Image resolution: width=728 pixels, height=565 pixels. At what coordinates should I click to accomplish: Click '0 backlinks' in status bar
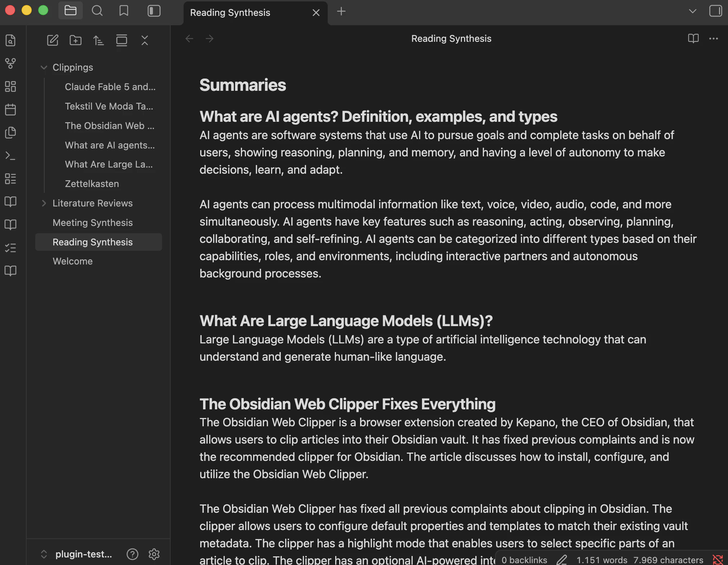[524, 560]
